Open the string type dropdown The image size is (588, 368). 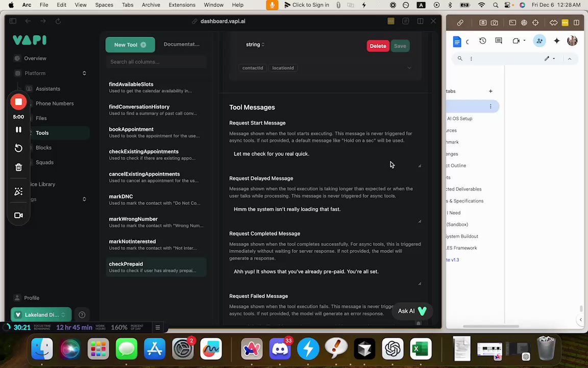pyautogui.click(x=255, y=44)
